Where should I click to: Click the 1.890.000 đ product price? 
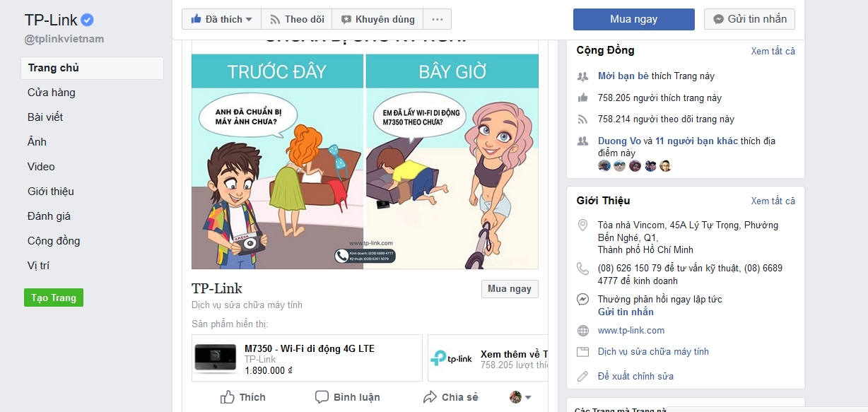tap(269, 370)
